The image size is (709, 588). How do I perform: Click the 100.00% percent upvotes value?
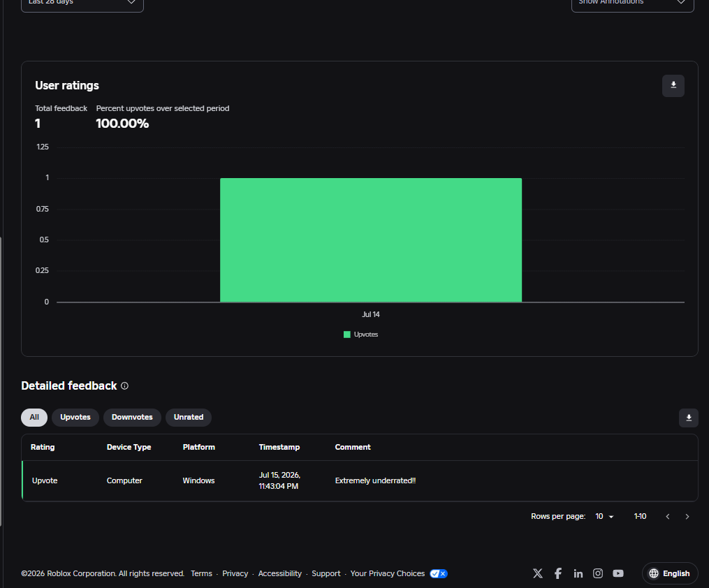click(122, 124)
